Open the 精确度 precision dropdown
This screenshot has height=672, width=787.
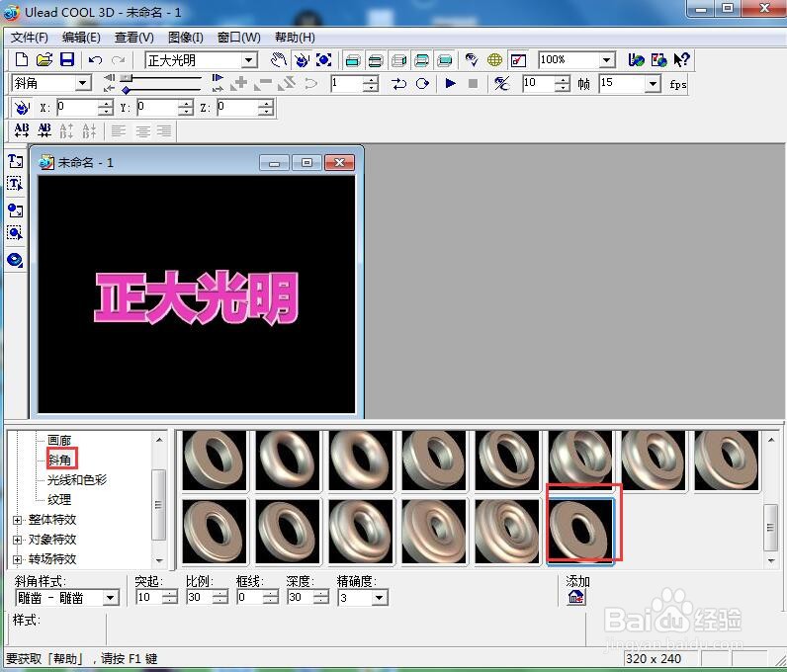click(380, 598)
